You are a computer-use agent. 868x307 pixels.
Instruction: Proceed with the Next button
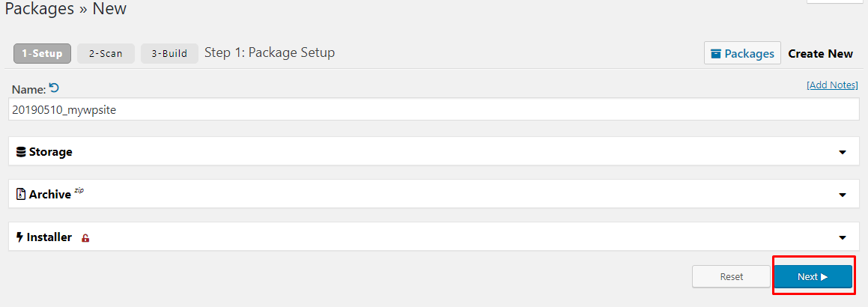click(x=813, y=276)
